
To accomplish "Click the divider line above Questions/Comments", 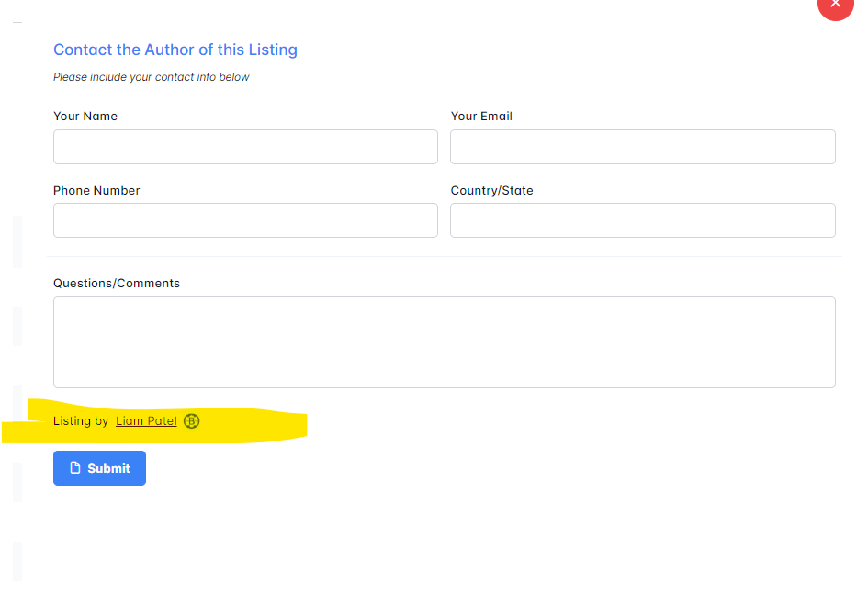I will pyautogui.click(x=444, y=256).
